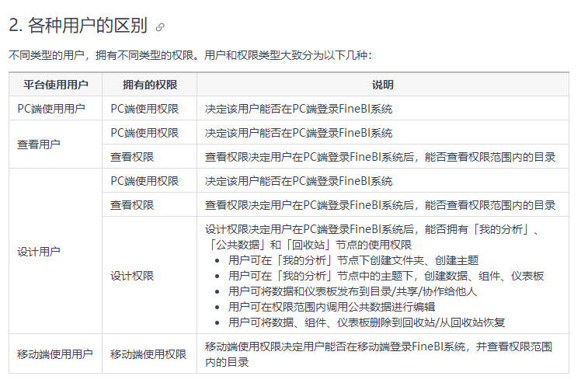The height and width of the screenshot is (390, 588).
Task: Click bullet 用户可在「我的分析」节点下创建文件夹、创建主题
Action: pos(353,260)
